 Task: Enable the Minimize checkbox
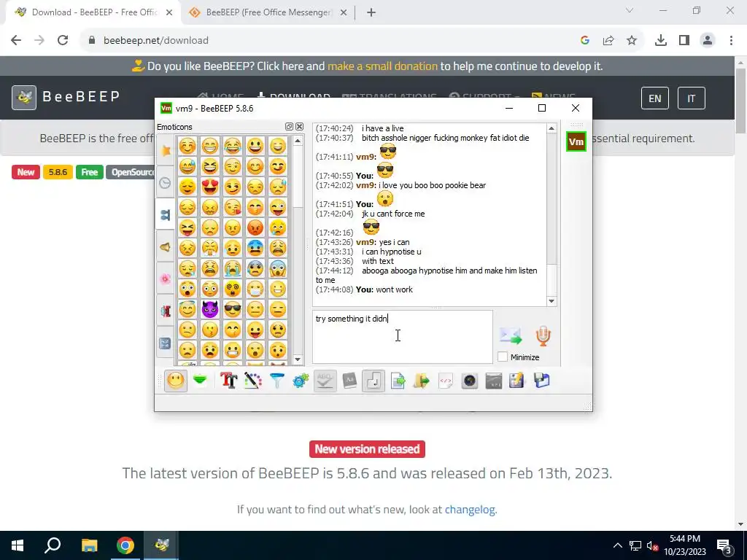(503, 357)
